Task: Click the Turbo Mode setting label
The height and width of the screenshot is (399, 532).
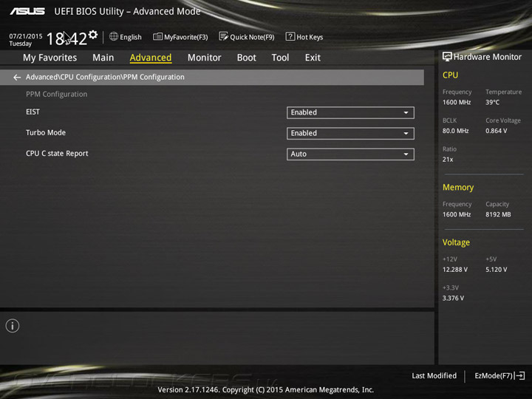Action: [46, 133]
